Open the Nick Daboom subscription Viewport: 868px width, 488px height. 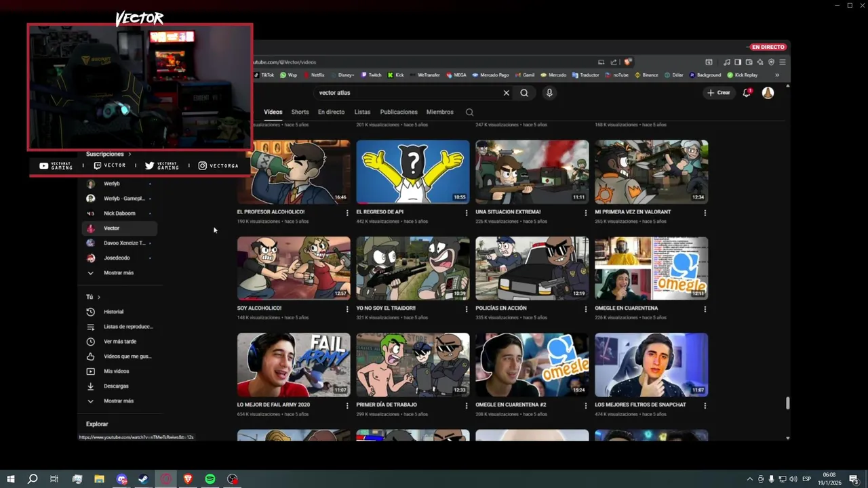coord(119,213)
